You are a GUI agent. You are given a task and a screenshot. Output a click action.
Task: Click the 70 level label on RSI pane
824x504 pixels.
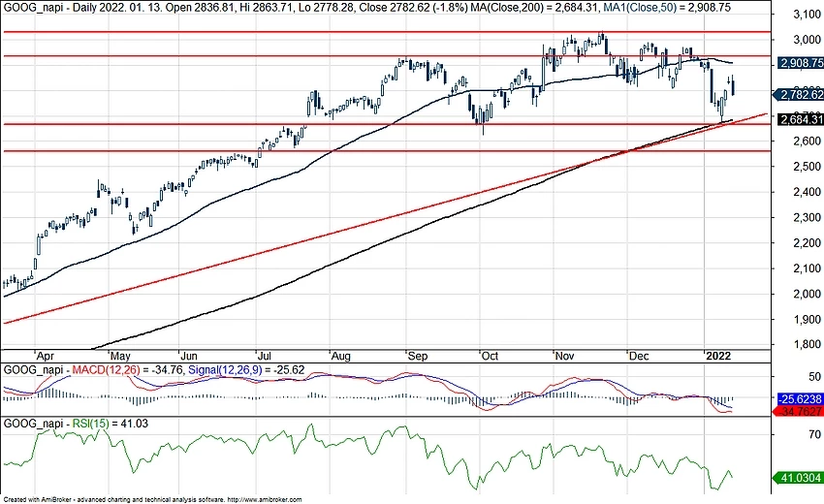(814, 434)
